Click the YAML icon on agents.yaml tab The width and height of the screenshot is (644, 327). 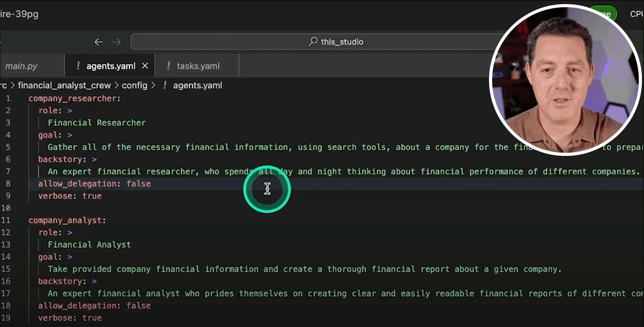point(78,66)
